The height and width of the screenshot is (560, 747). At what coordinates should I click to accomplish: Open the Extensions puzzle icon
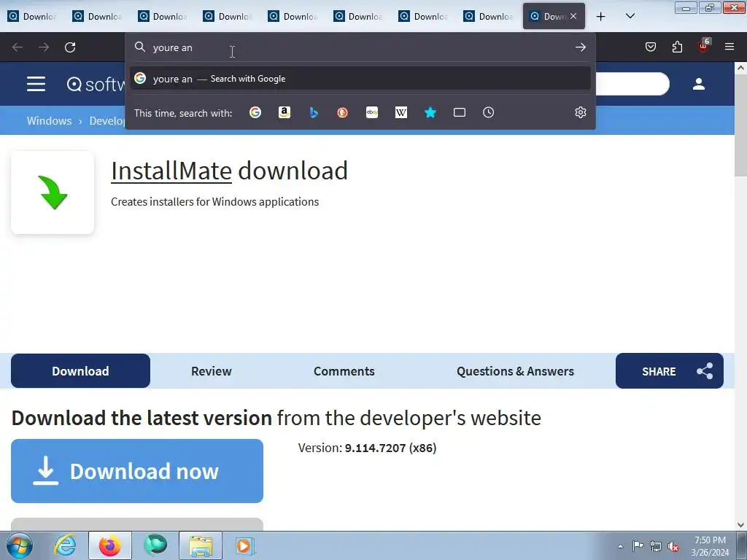677,47
